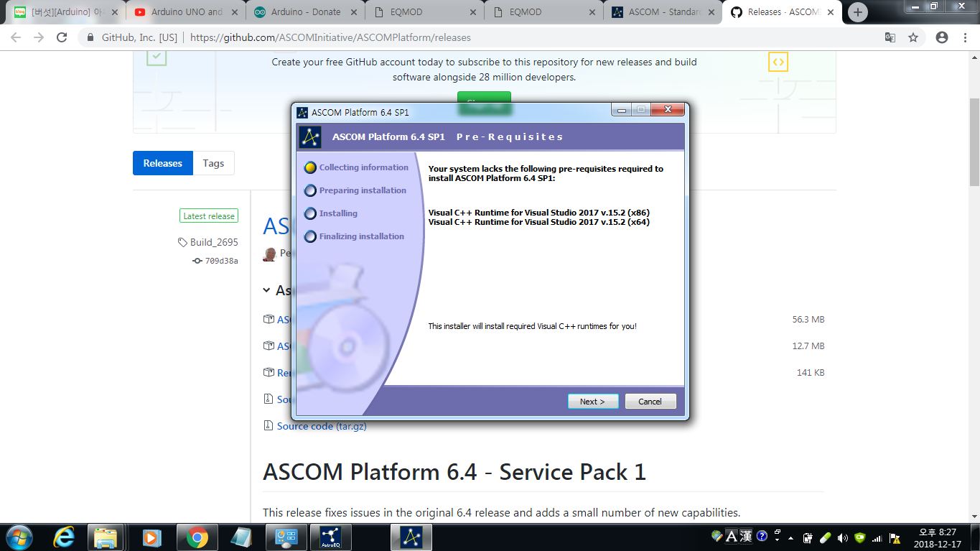Viewport: 980px width, 551px height.
Task: Click Visual C++ Runtime 2017 (x64) line
Action: tap(538, 222)
